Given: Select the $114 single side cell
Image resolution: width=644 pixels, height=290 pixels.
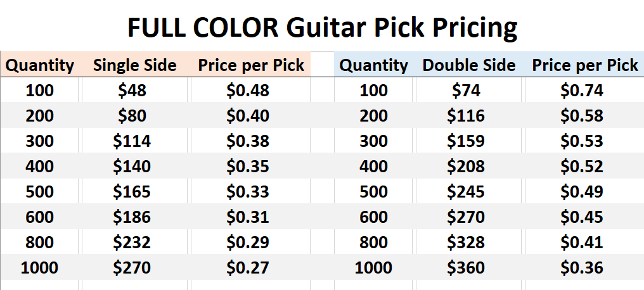Looking at the screenshot, I should click(132, 141).
